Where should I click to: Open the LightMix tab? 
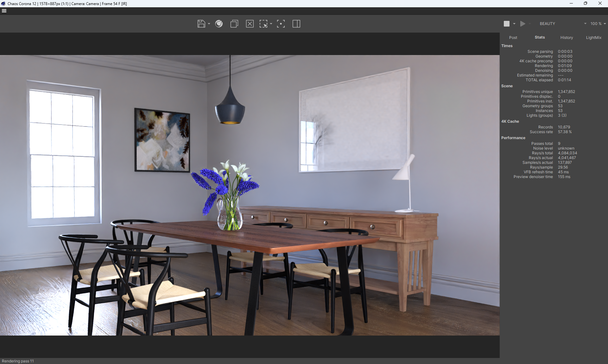[593, 37]
